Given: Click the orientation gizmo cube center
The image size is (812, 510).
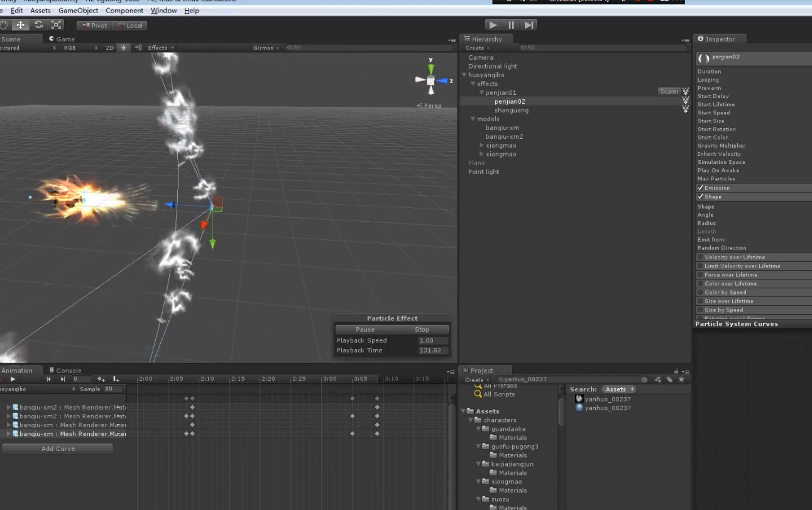Looking at the screenshot, I should 431,80.
